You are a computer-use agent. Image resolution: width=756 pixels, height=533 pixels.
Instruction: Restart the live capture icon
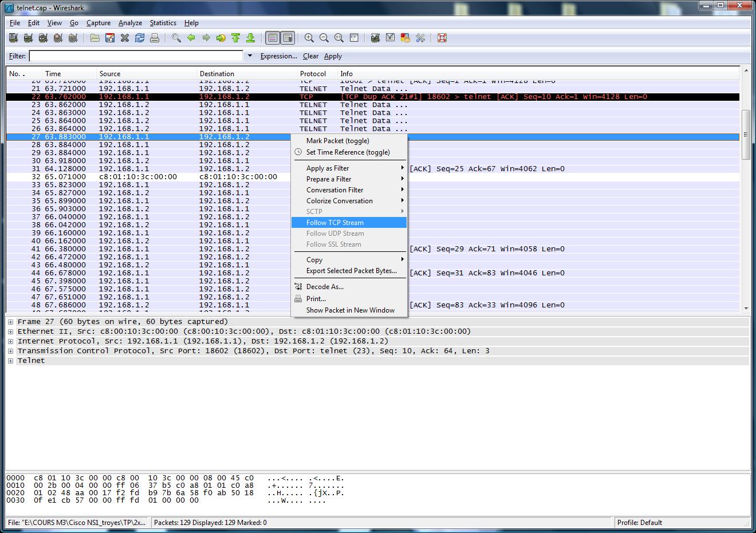pyautogui.click(x=73, y=38)
